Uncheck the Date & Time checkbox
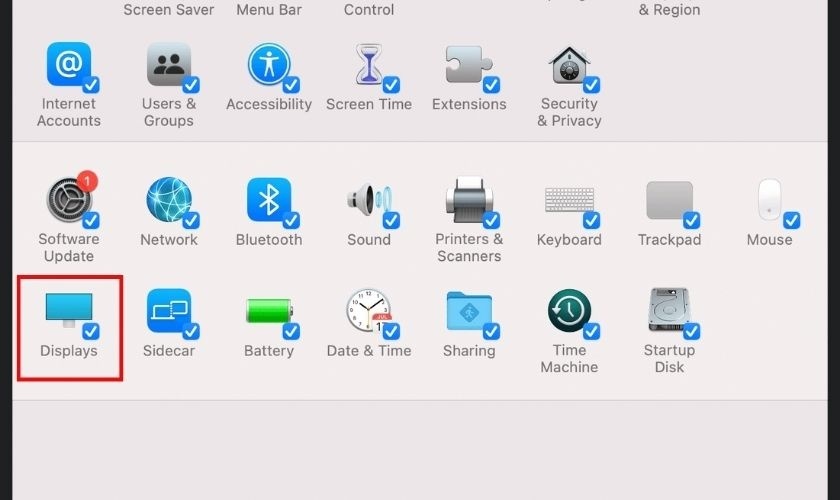 point(391,331)
